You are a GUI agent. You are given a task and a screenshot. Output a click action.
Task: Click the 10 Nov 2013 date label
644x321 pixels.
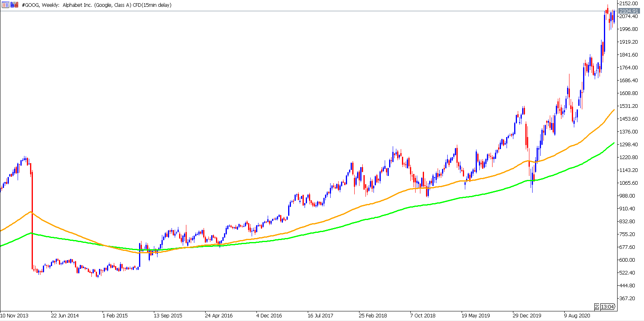pyautogui.click(x=14, y=315)
